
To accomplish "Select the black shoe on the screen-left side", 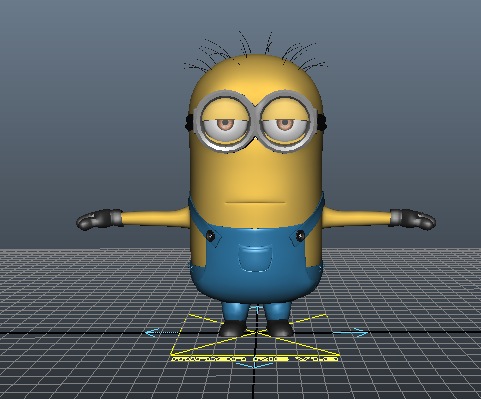I will pyautogui.click(x=233, y=328).
